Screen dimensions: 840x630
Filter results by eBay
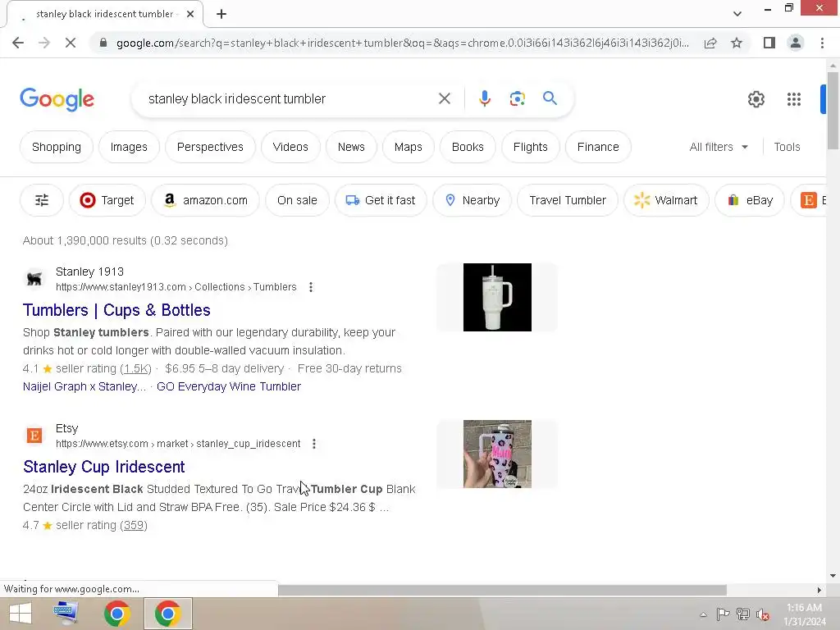coord(750,200)
